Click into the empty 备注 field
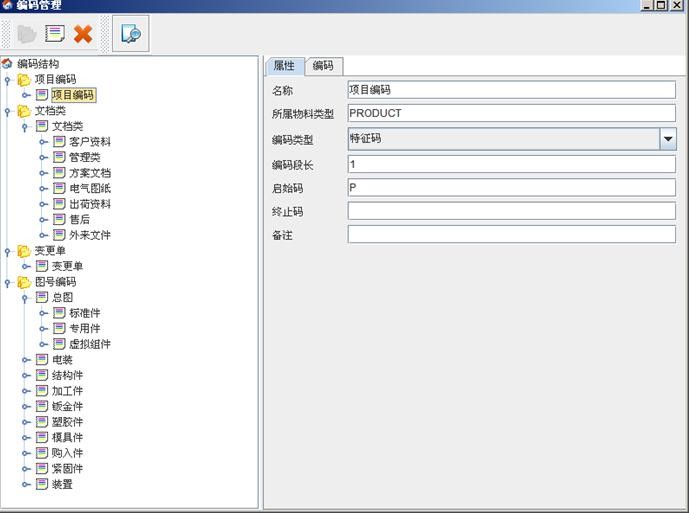This screenshot has width=689, height=513. (x=511, y=234)
